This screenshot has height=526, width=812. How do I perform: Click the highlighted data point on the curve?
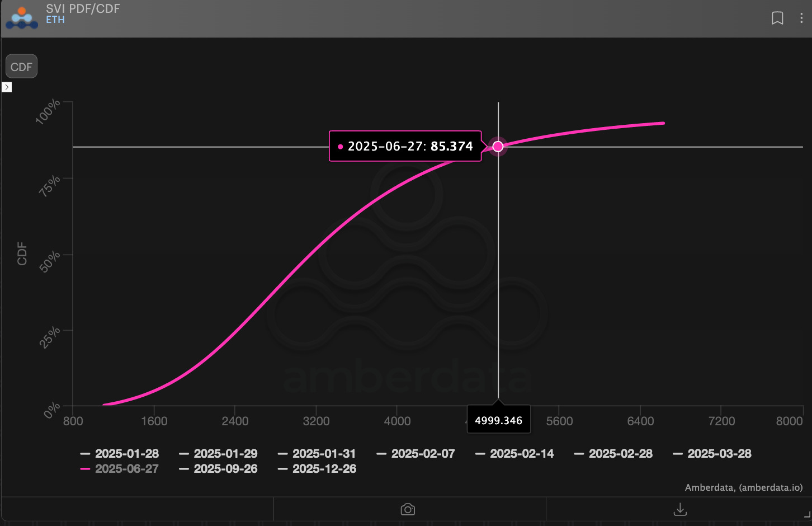point(498,147)
